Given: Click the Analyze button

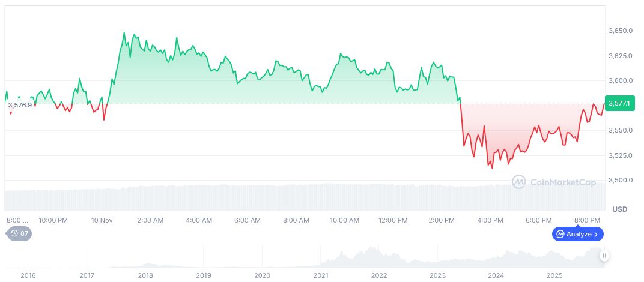Looking at the screenshot, I should (x=577, y=234).
